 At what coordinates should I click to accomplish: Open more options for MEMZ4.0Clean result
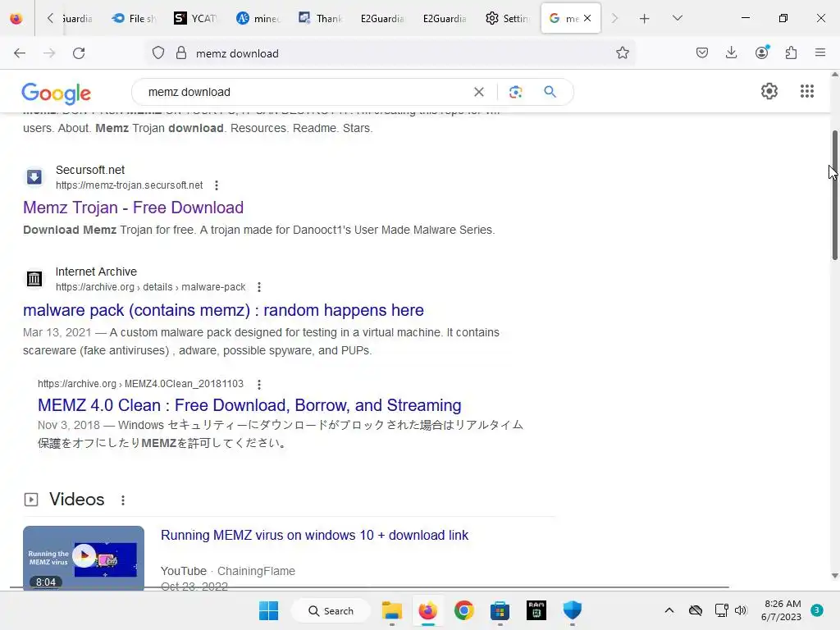(x=259, y=384)
